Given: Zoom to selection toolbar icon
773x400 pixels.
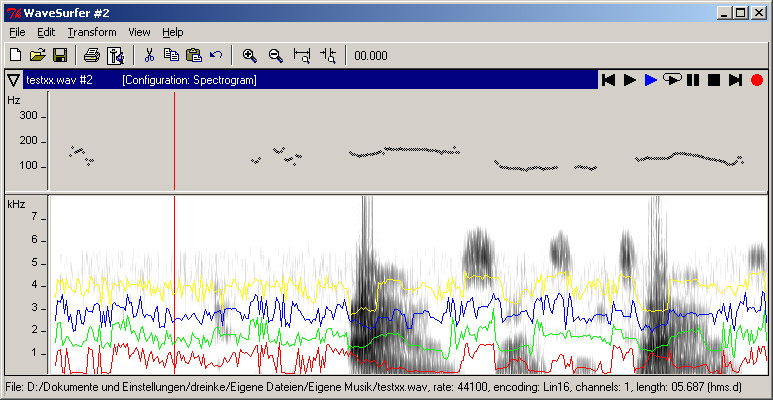Looking at the screenshot, I should tap(302, 55).
